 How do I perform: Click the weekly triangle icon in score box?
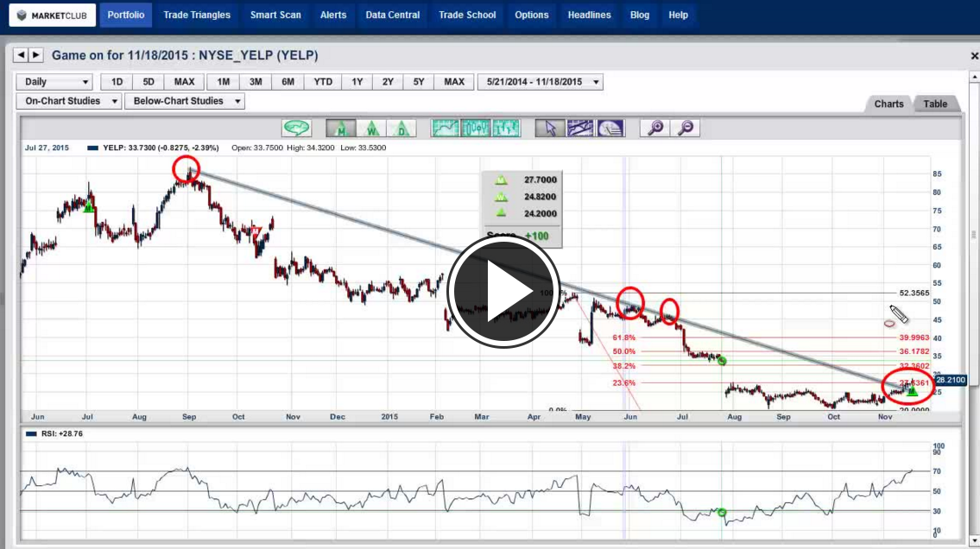(x=502, y=197)
